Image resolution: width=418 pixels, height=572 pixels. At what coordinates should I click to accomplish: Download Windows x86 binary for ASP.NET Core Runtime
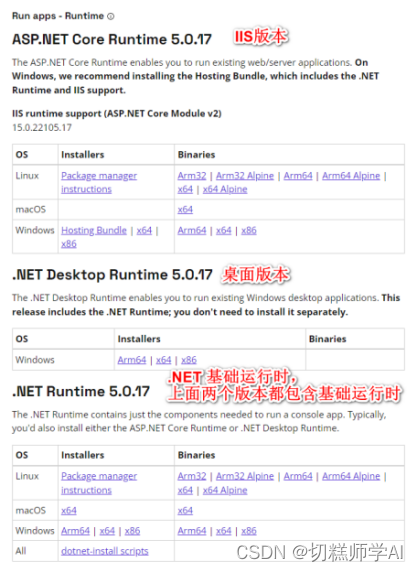[249, 231]
